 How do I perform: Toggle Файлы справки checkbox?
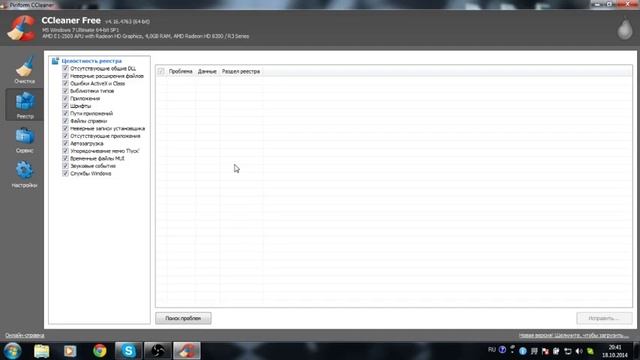click(x=65, y=121)
